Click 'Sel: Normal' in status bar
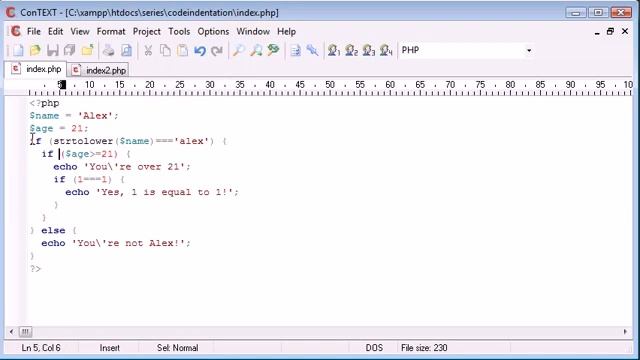The image size is (640, 360). [x=178, y=348]
